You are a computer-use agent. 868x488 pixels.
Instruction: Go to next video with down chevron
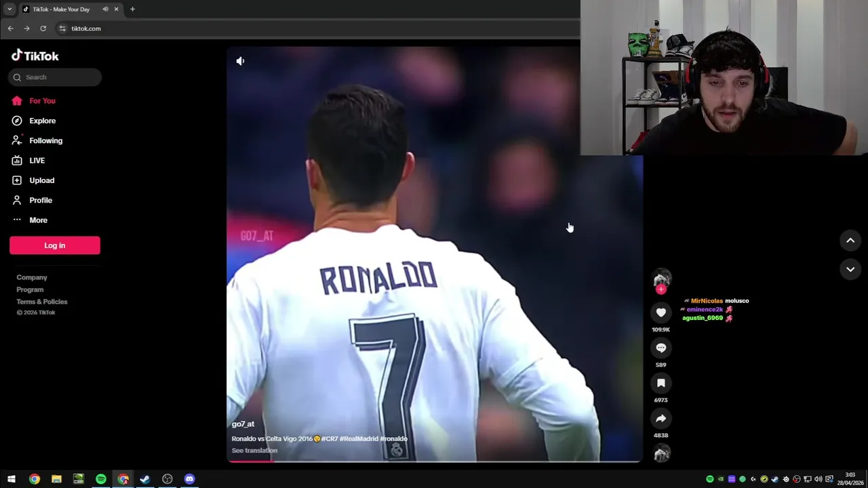coord(850,269)
